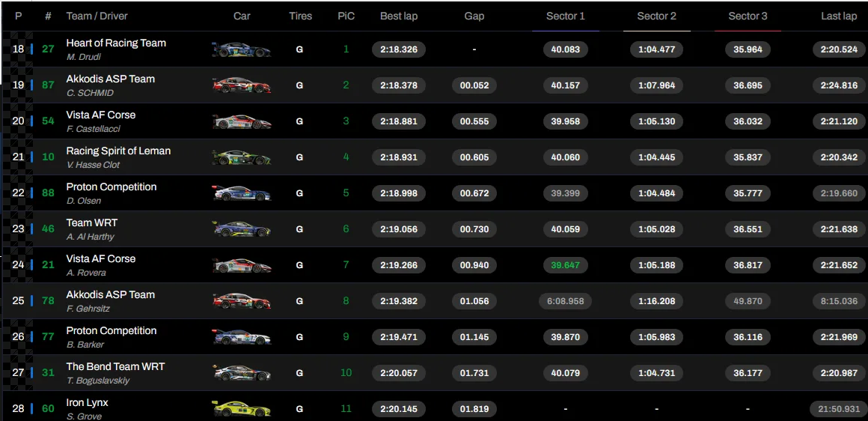Click the Heart of Racing Team car icon
868x421 pixels.
pyautogui.click(x=241, y=49)
